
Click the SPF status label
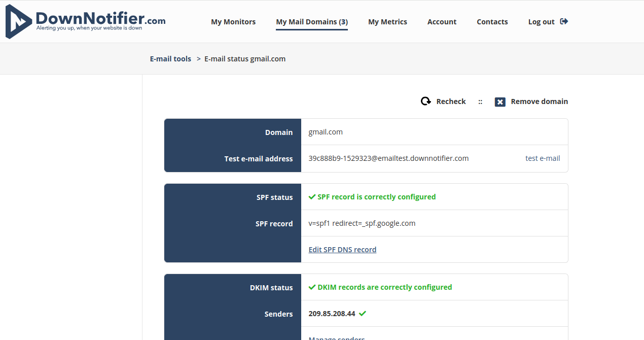pos(274,197)
